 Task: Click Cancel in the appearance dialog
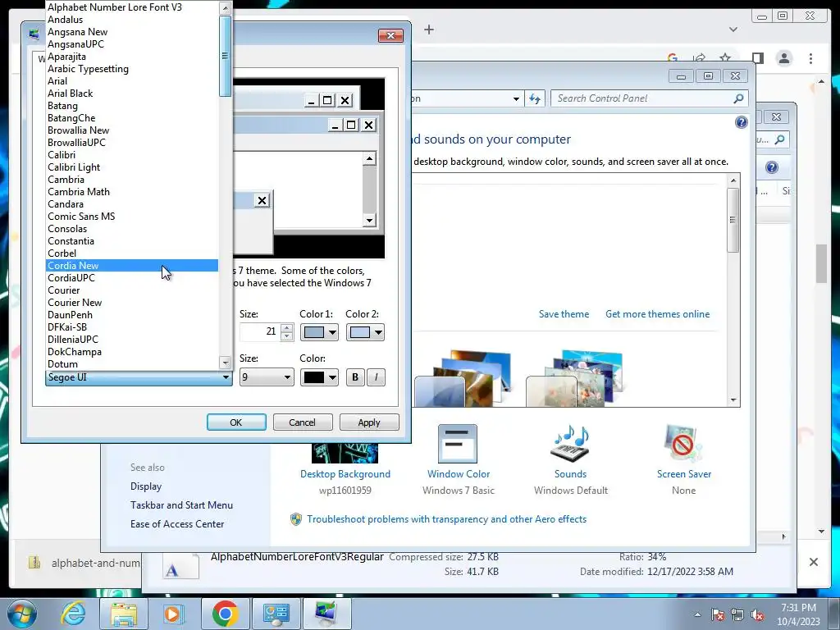point(303,422)
